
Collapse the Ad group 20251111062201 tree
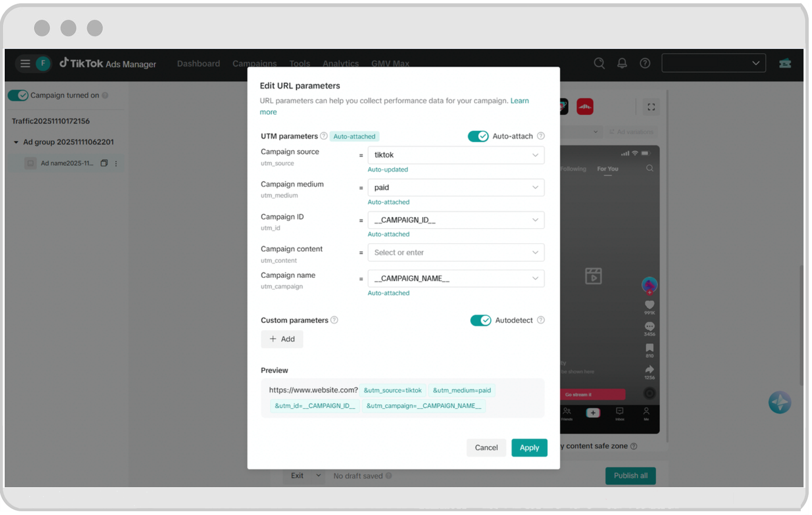(x=17, y=142)
